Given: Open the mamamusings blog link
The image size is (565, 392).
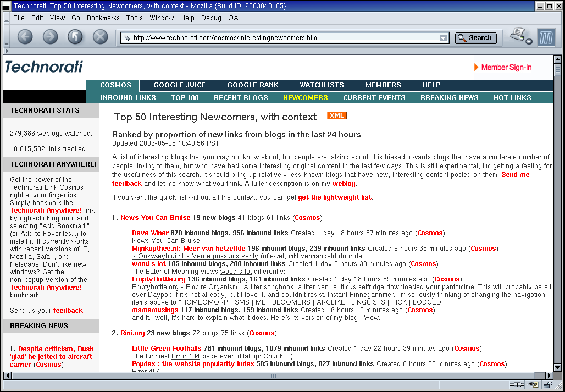Looking at the screenshot, I should click(x=155, y=310).
